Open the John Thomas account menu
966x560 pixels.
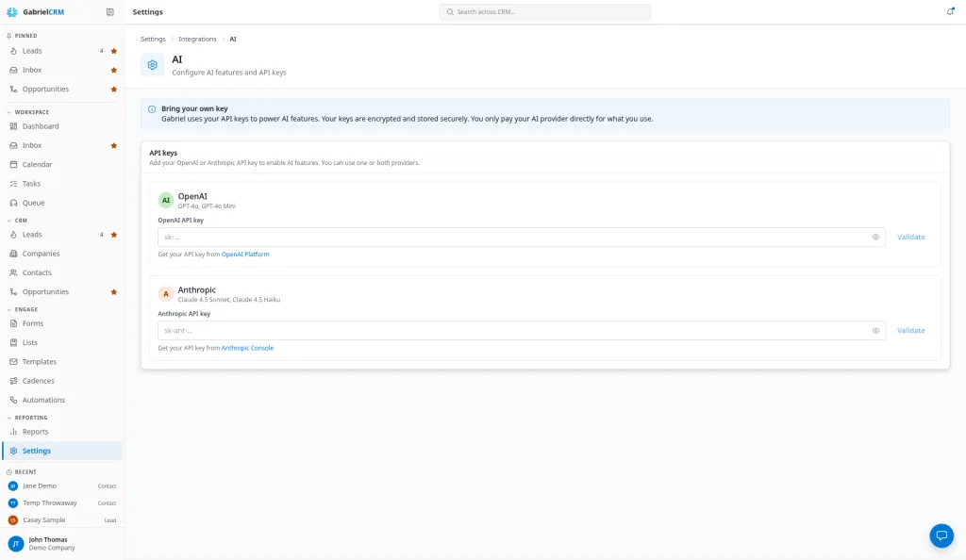(x=61, y=543)
